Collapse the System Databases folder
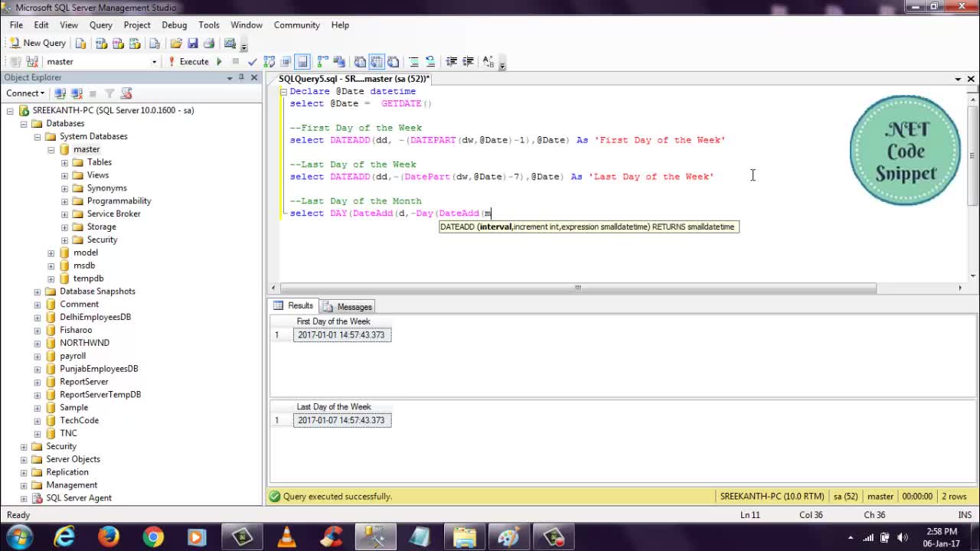Viewport: 980px width, 551px height. pyautogui.click(x=38, y=136)
